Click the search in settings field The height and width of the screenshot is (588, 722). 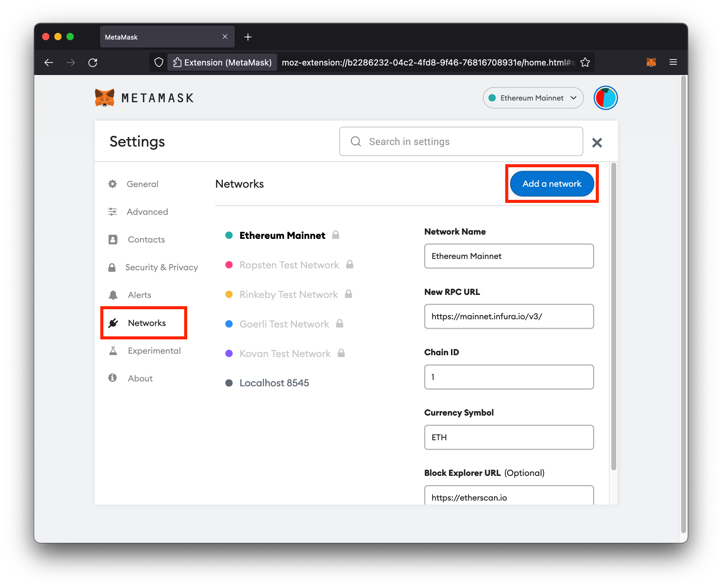462,142
